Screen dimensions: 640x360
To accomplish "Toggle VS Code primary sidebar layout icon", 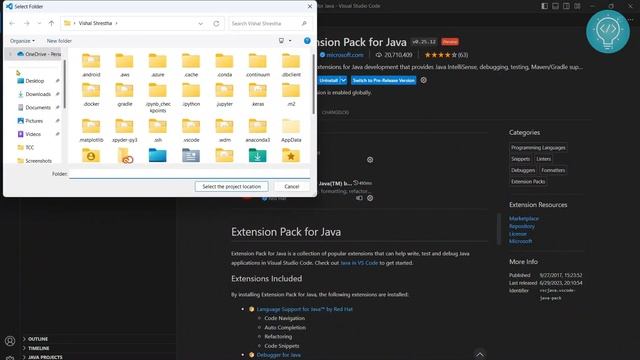I will (544, 6).
